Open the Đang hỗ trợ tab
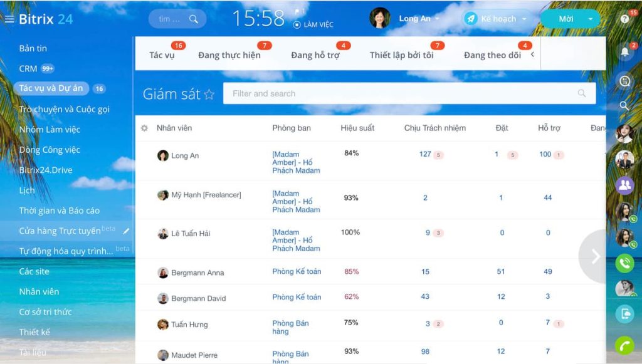This screenshot has height=364, width=642. 315,55
